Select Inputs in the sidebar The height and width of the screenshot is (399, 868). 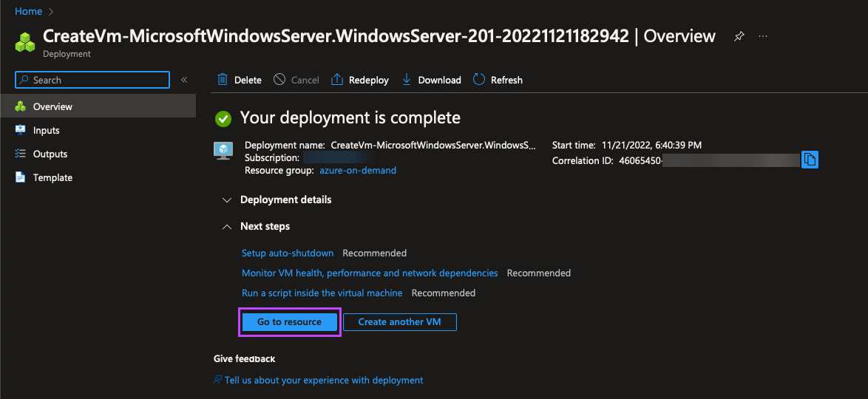[x=46, y=130]
